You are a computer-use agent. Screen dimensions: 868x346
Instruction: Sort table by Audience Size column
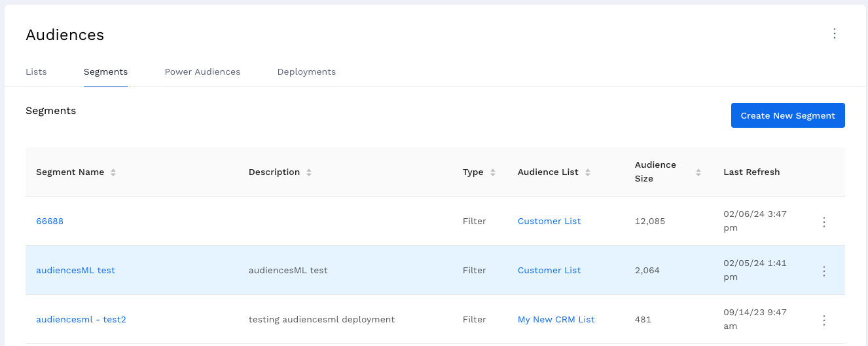698,172
